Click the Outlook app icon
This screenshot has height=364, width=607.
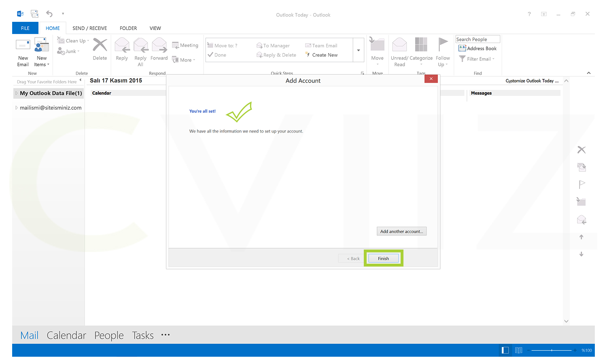(x=20, y=14)
